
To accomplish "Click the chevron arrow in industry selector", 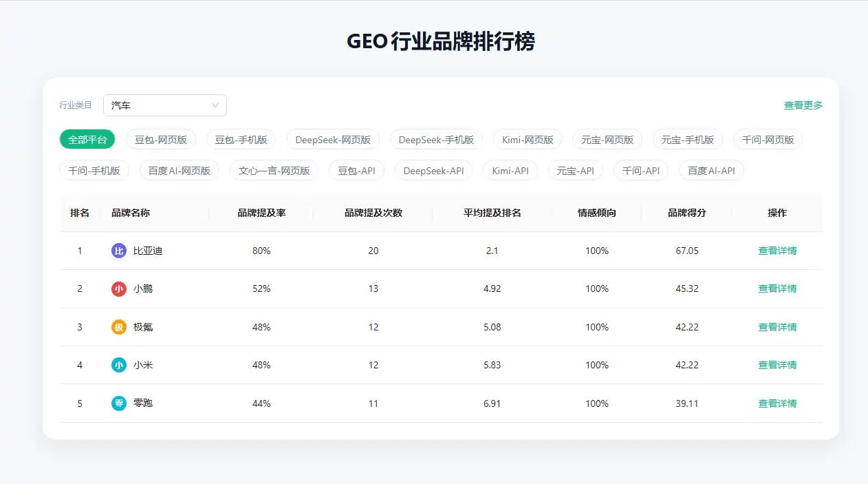I will [x=215, y=105].
